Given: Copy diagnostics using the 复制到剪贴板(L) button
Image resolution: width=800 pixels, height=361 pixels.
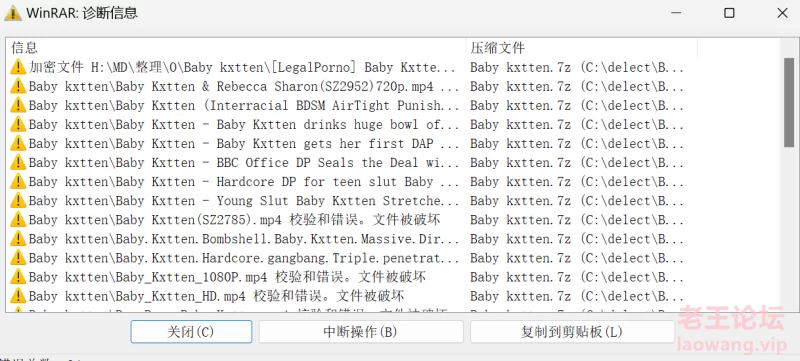Looking at the screenshot, I should click(572, 332).
